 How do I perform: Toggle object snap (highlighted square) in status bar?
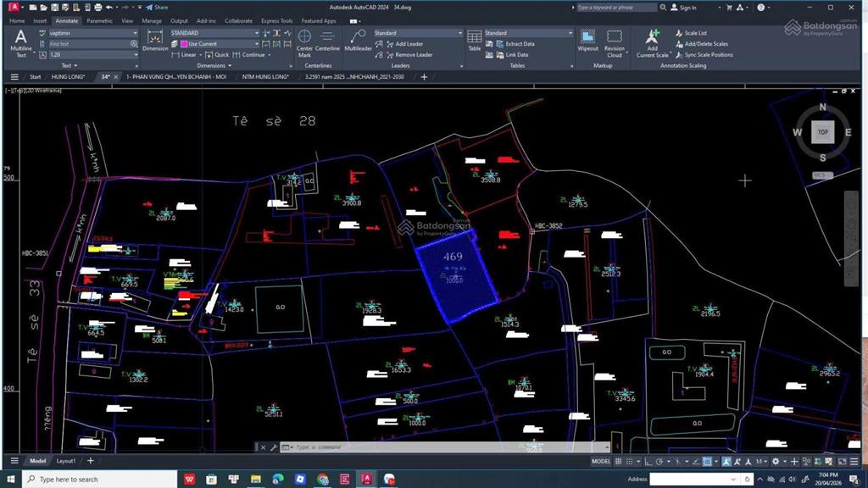click(707, 462)
